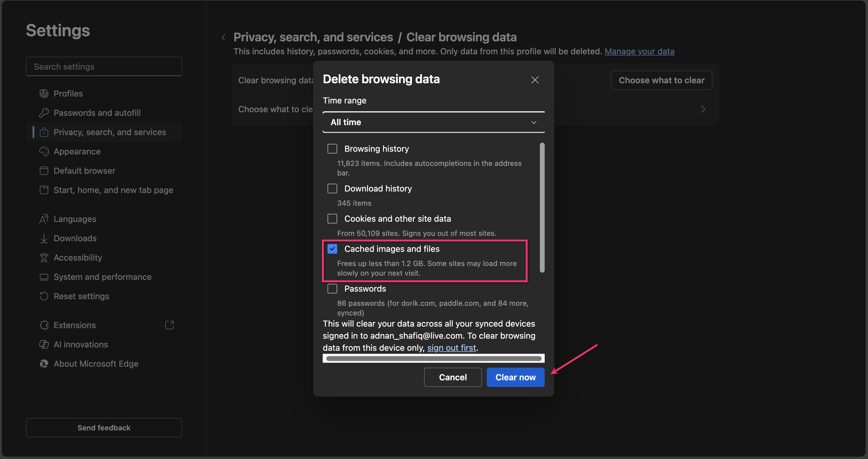Open the All time range dropdown
868x459 pixels.
[x=433, y=122]
